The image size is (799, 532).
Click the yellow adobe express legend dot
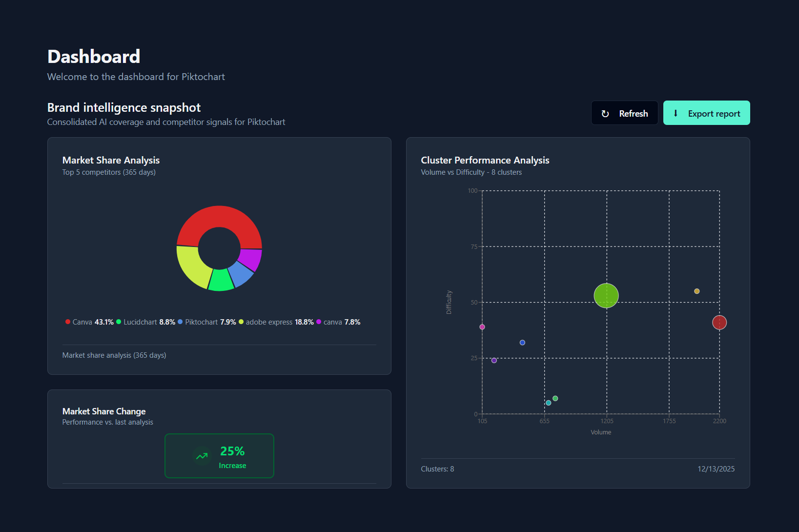point(240,322)
